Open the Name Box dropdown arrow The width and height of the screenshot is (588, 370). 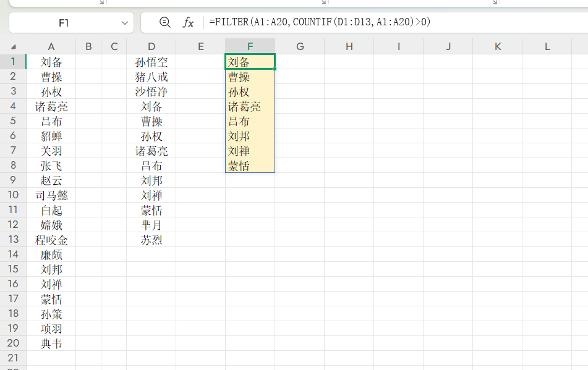tap(124, 22)
